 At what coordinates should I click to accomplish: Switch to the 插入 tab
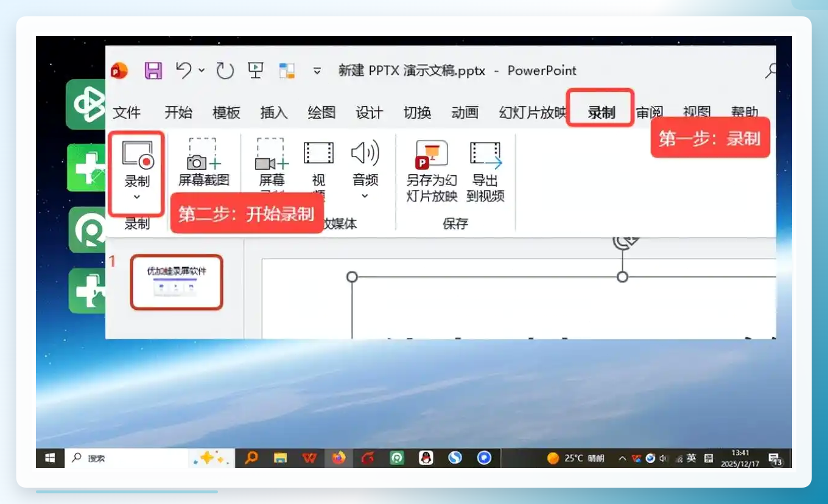click(x=274, y=113)
